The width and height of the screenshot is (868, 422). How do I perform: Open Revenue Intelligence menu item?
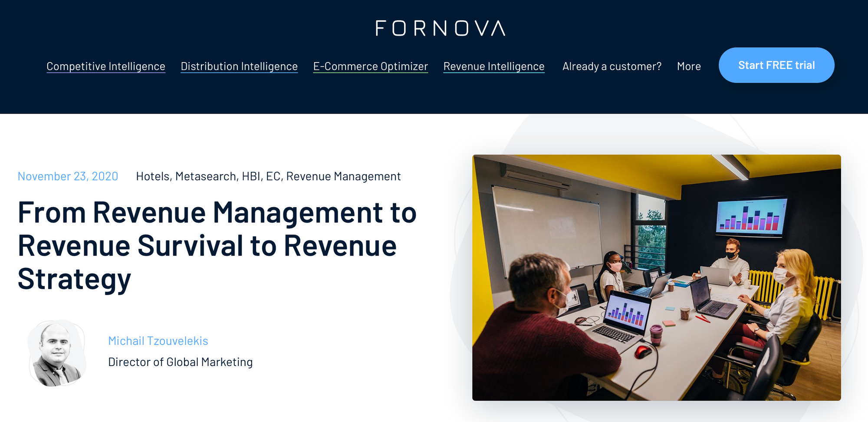click(x=494, y=66)
